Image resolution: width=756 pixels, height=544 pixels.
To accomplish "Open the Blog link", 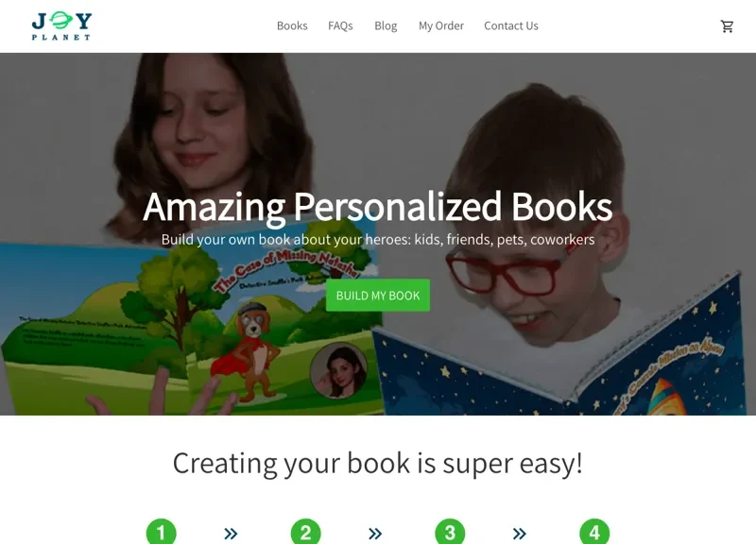I will click(x=386, y=26).
